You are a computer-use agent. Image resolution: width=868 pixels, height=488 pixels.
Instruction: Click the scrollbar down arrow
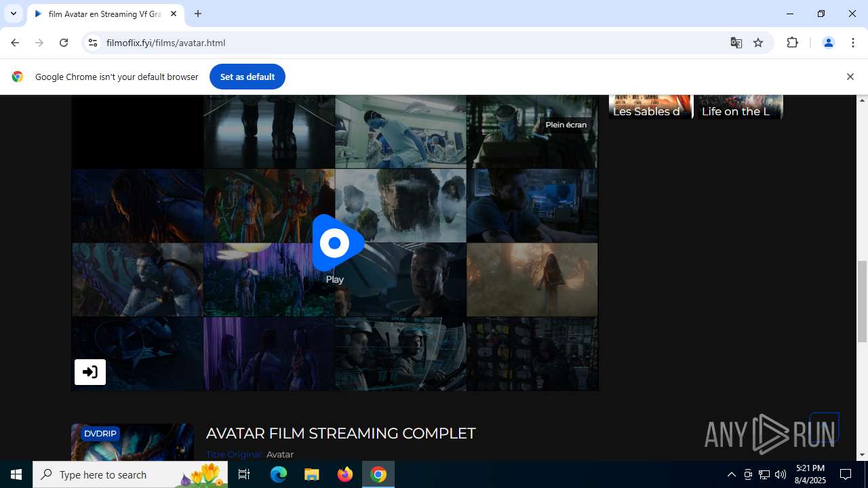click(x=863, y=455)
